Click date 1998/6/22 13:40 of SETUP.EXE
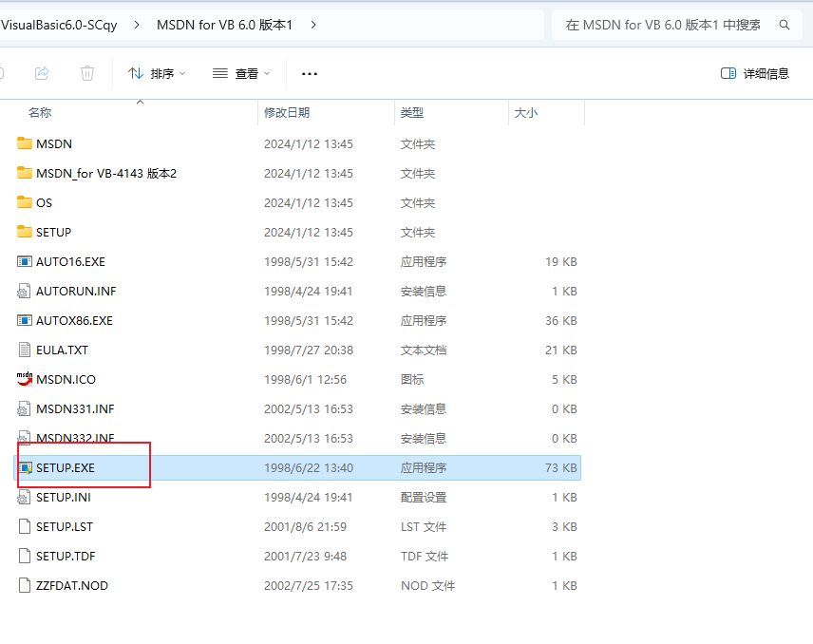The width and height of the screenshot is (813, 644). [309, 467]
